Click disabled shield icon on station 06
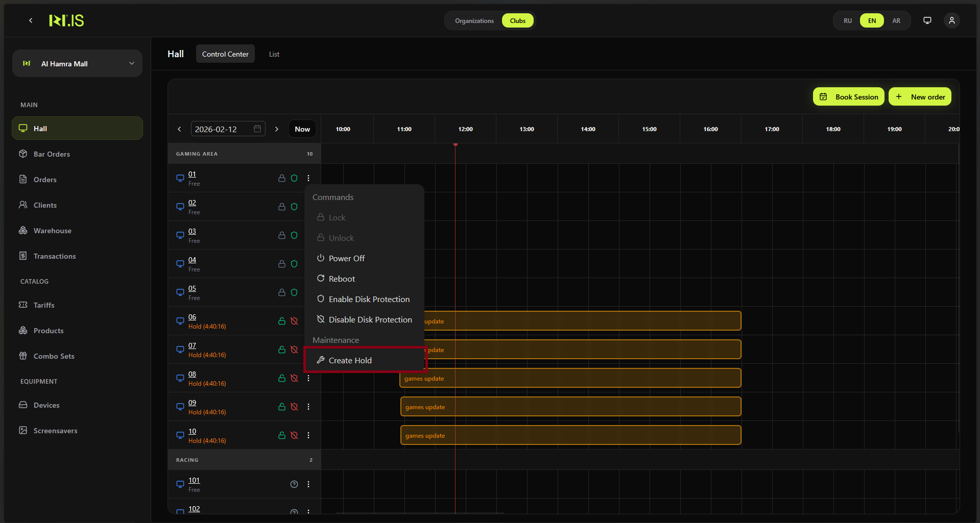 pos(294,321)
